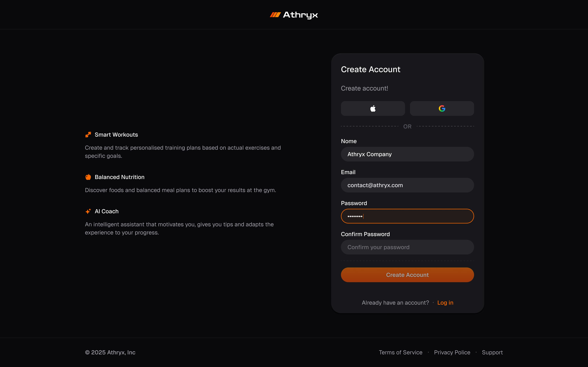Open Terms of Service footer link

[x=400, y=352]
